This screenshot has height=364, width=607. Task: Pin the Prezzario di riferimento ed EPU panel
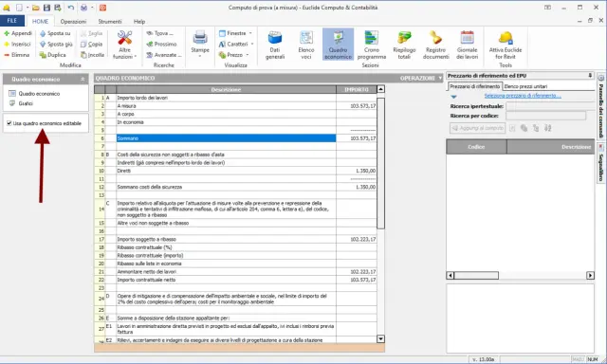[x=590, y=76]
